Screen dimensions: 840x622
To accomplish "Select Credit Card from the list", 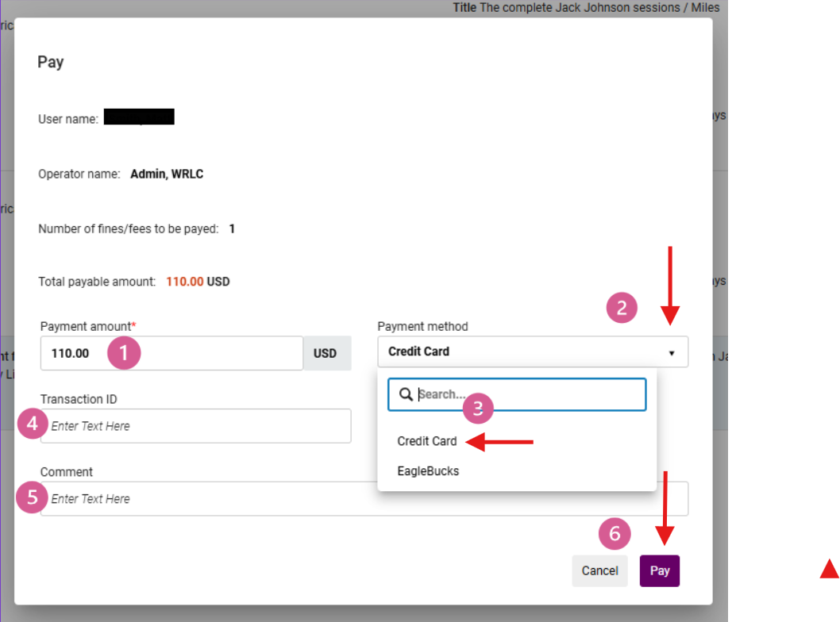I will pos(427,441).
